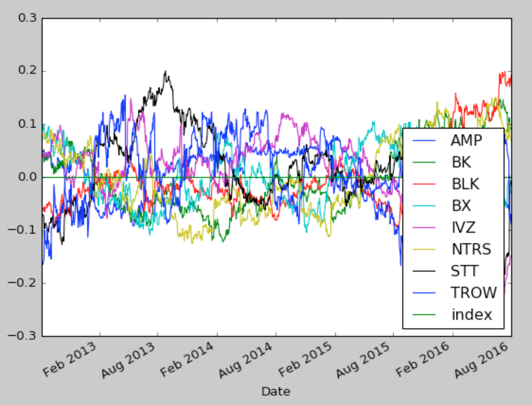Image resolution: width=532 pixels, height=405 pixels.
Task: Click the Feb 2014 axis tick label
Action: click(x=187, y=359)
